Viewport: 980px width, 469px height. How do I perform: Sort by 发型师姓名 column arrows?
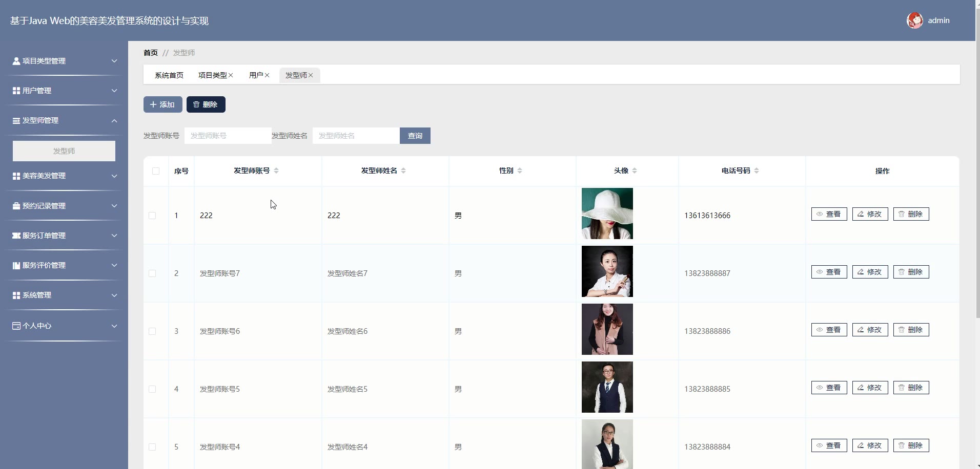pyautogui.click(x=403, y=170)
